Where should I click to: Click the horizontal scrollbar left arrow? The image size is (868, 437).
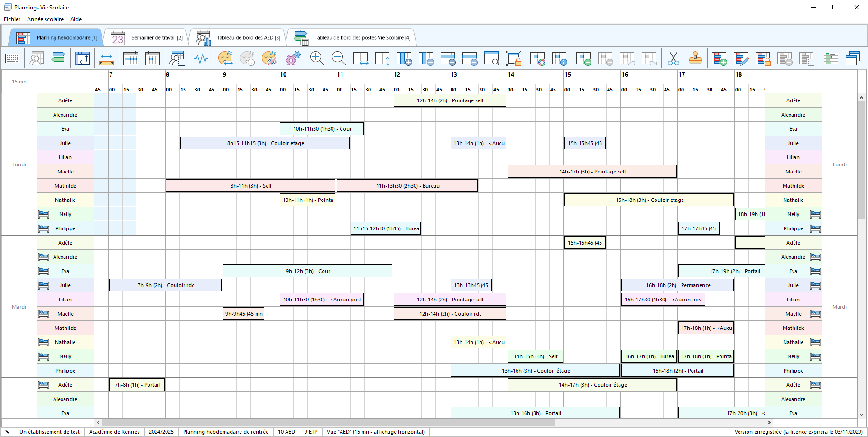tap(98, 422)
